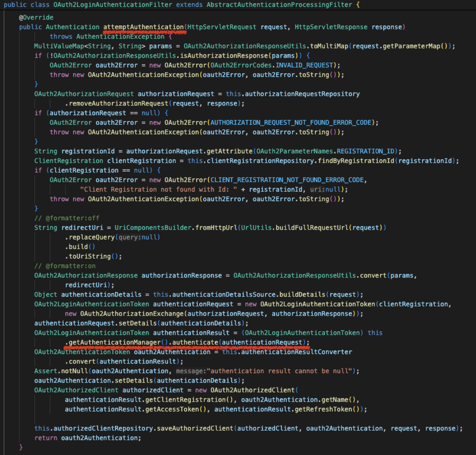Click the authorizationResponse variable declaration
The image size is (476, 455).
(182, 275)
